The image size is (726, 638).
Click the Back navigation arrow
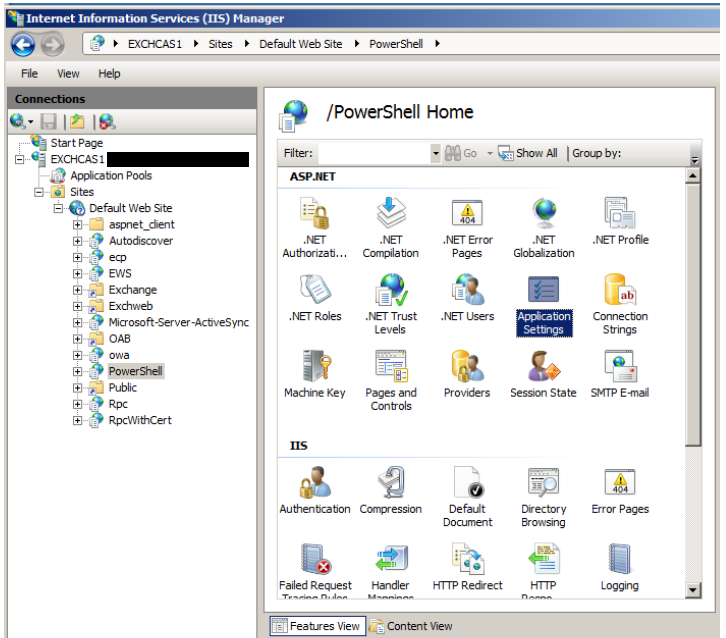point(23,45)
